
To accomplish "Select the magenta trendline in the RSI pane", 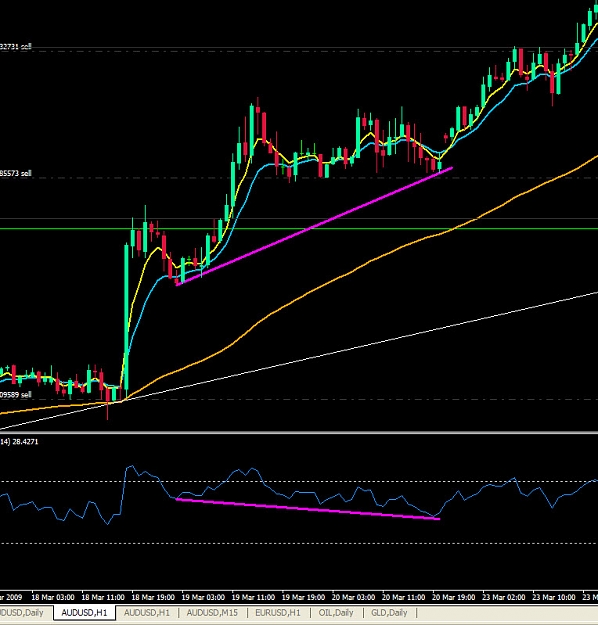I will (307, 509).
